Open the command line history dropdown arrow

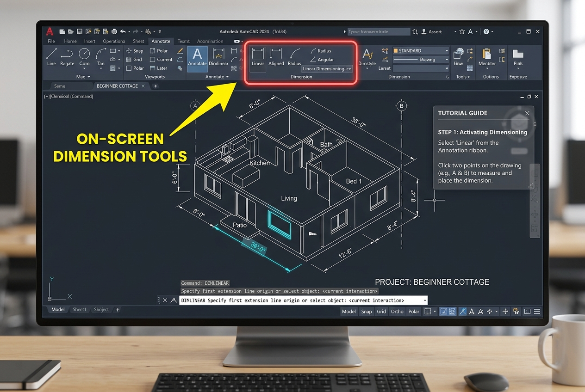coord(424,300)
